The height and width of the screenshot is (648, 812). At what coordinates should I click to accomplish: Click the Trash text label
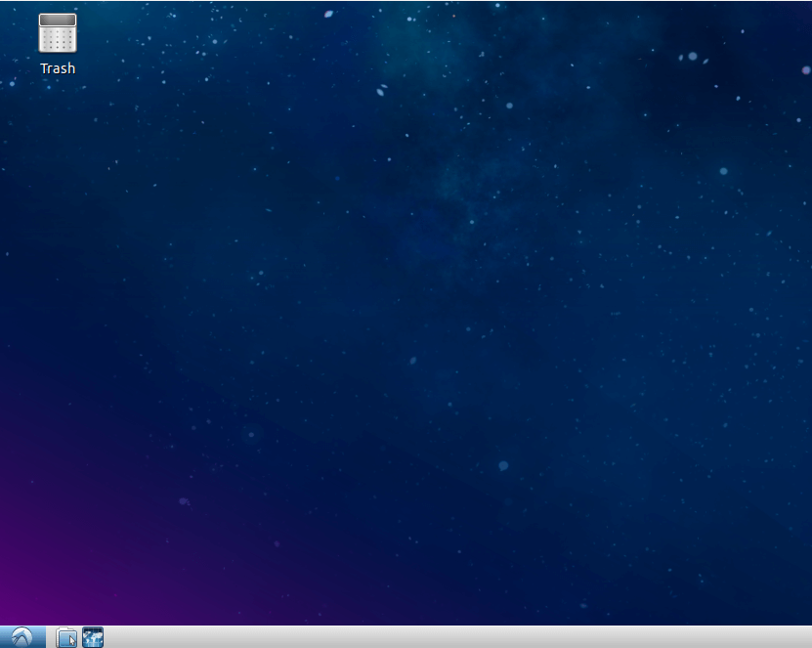point(58,68)
